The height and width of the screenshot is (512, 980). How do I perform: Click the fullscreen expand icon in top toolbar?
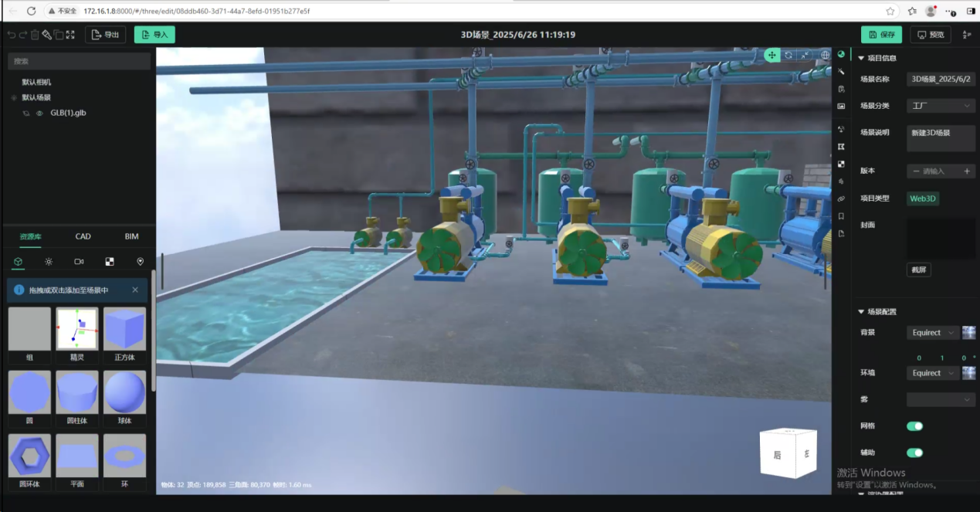pos(70,35)
